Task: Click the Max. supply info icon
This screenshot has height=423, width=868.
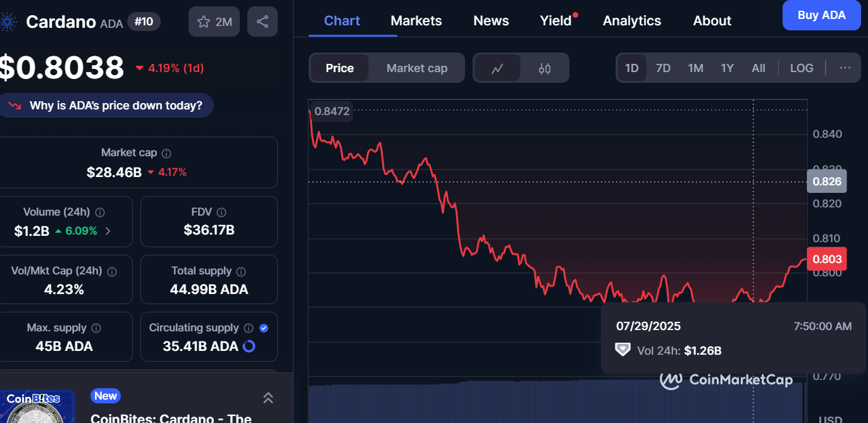Action: [x=96, y=328]
